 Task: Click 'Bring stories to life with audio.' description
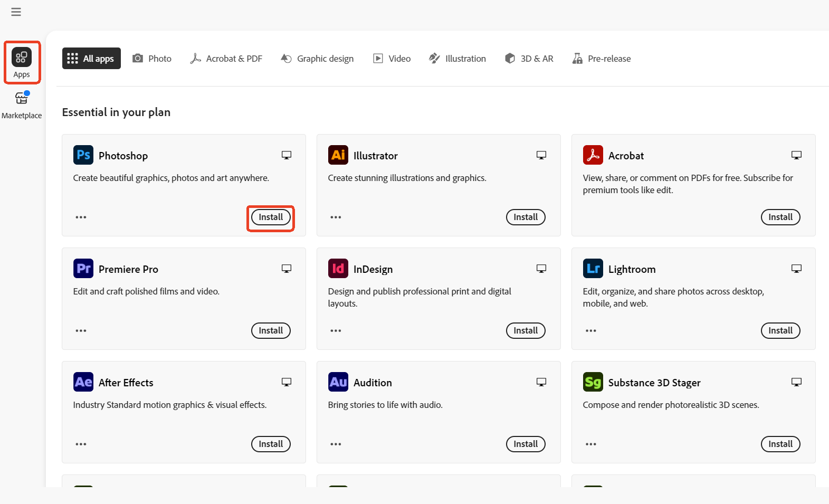tap(385, 405)
